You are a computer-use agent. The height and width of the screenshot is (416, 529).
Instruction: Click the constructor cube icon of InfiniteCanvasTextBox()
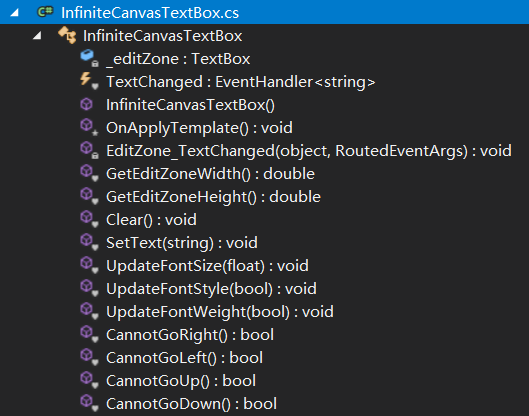click(87, 104)
